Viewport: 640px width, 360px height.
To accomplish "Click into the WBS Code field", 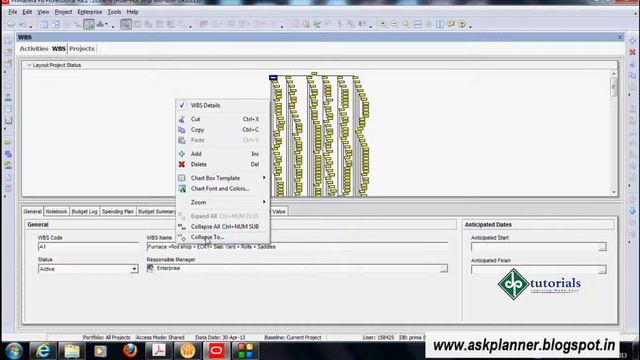I will [x=88, y=247].
